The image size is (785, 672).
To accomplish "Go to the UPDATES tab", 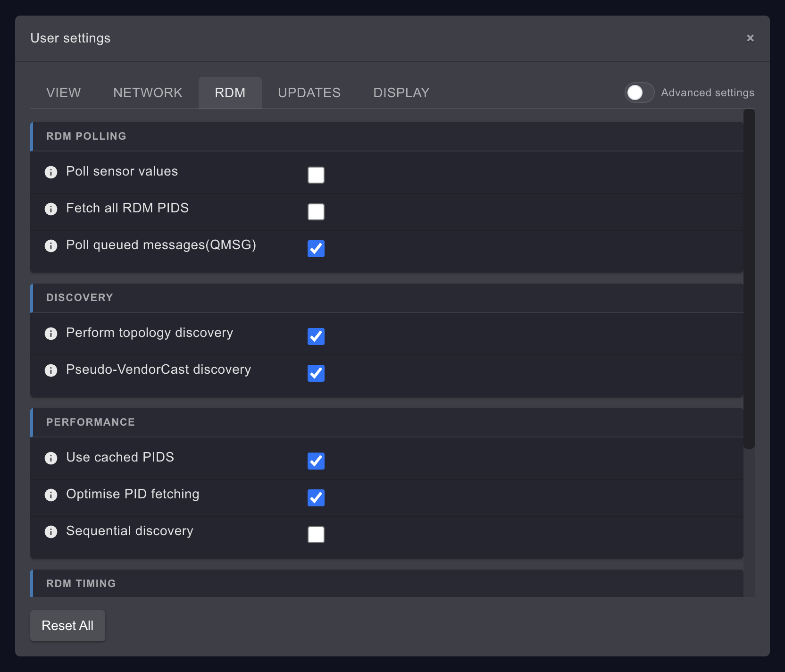I will point(309,93).
